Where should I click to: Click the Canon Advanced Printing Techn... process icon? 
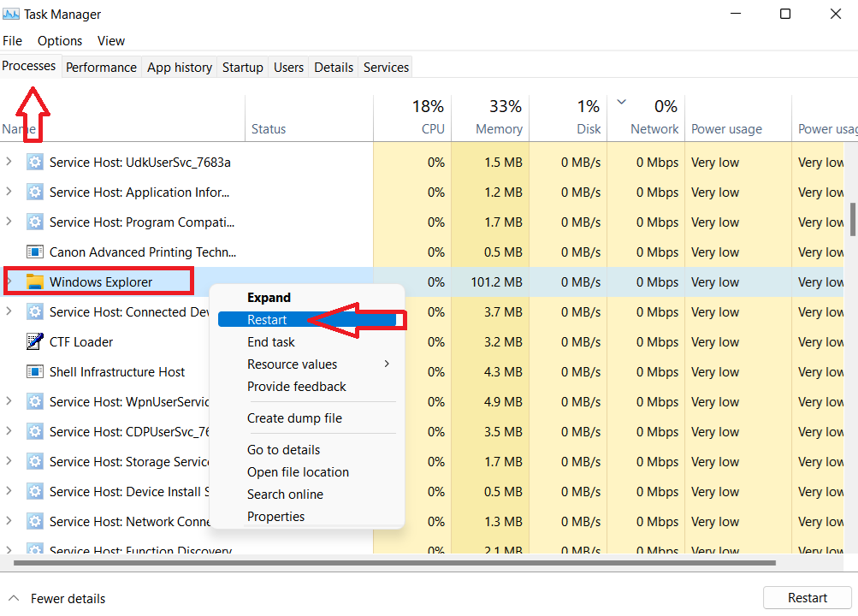tap(35, 252)
